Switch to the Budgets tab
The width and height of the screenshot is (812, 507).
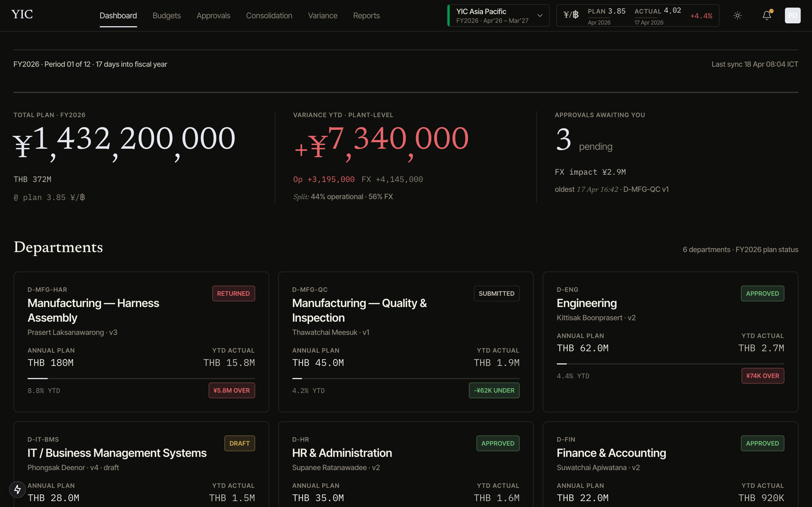tap(166, 15)
